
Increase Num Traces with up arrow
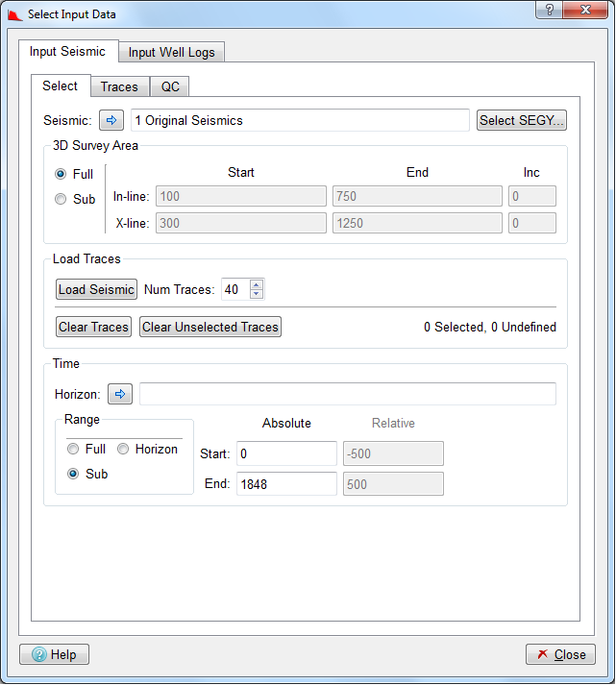click(x=257, y=284)
